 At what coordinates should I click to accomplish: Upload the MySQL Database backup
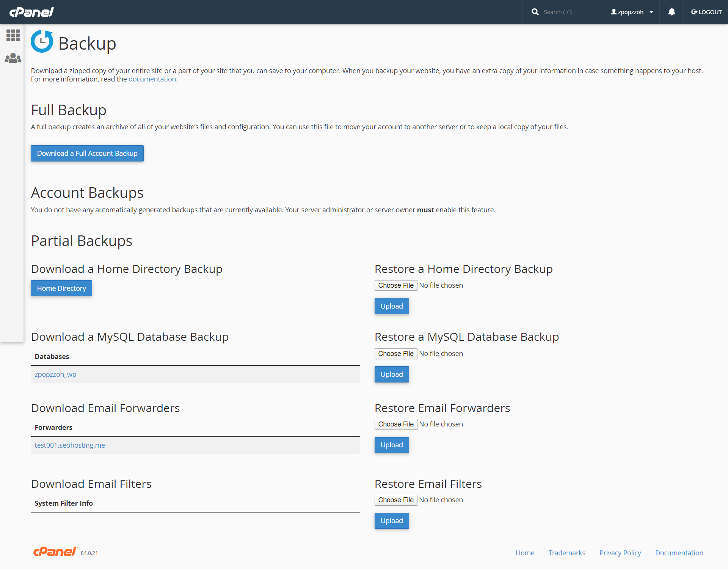(392, 374)
